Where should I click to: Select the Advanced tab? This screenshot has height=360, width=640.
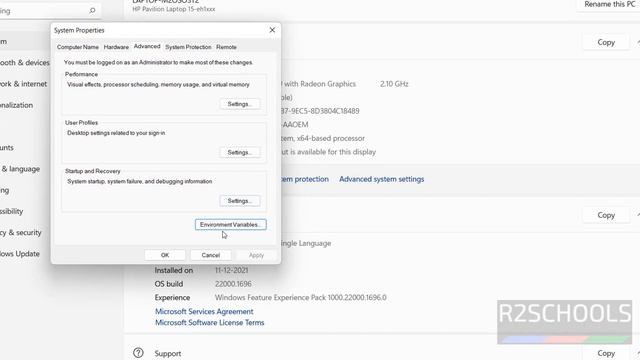pyautogui.click(x=147, y=47)
